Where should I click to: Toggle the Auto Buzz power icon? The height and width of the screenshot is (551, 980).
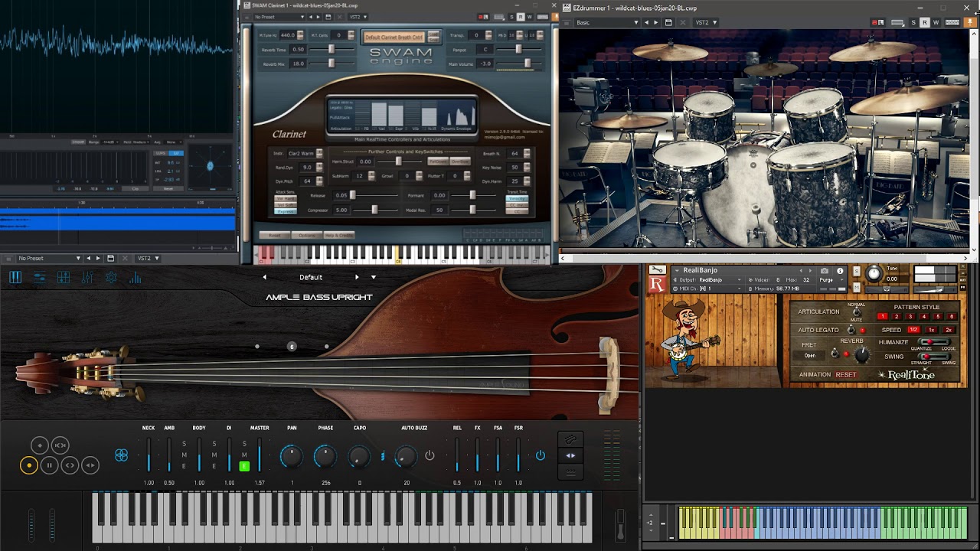point(430,455)
